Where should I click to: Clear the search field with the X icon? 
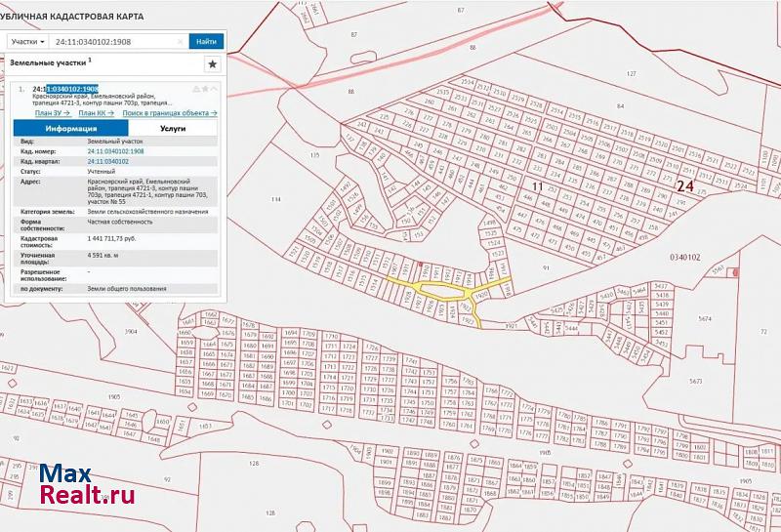[x=179, y=42]
